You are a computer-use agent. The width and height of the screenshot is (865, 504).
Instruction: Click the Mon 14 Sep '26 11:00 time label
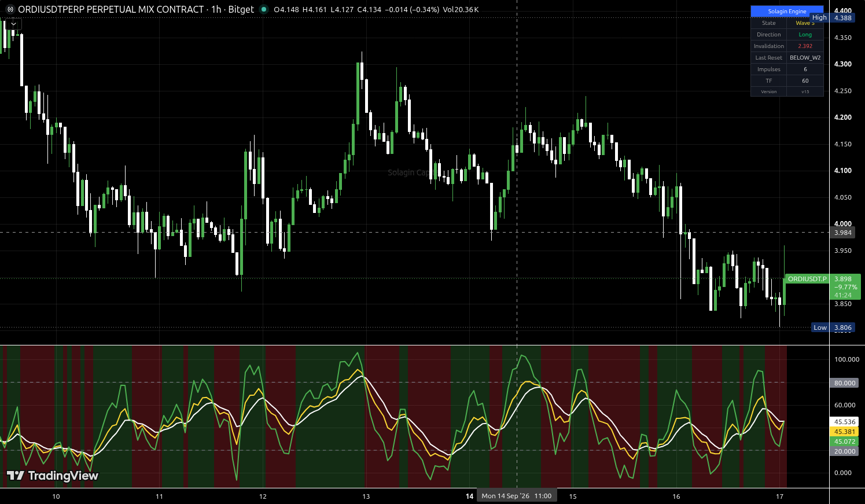(516, 496)
